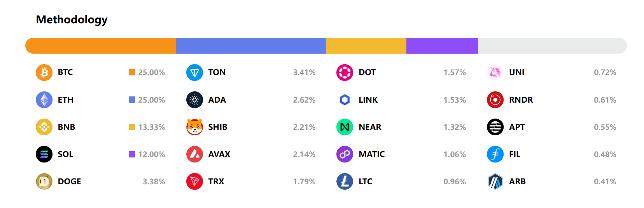Click the Bitcoin BTC coin icon

pyautogui.click(x=44, y=73)
